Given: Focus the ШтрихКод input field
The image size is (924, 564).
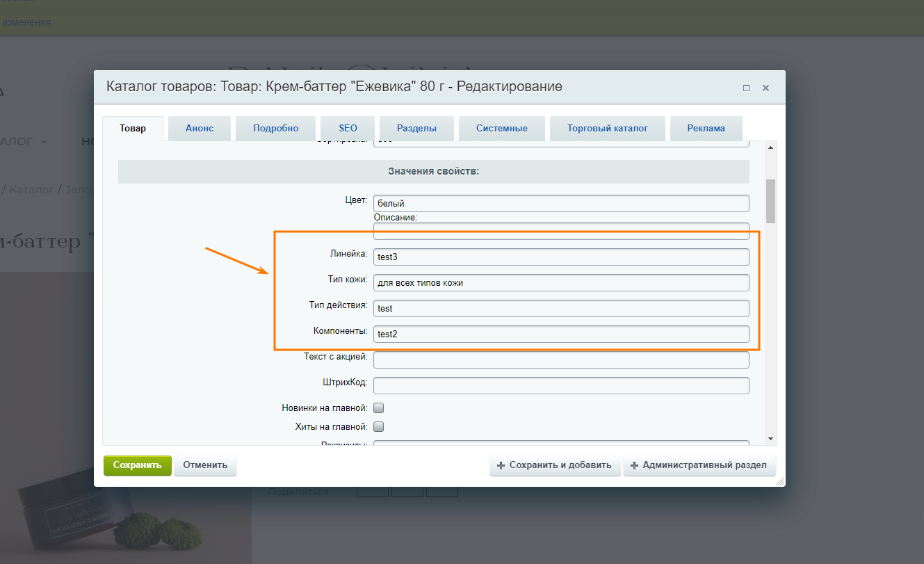Looking at the screenshot, I should [562, 385].
